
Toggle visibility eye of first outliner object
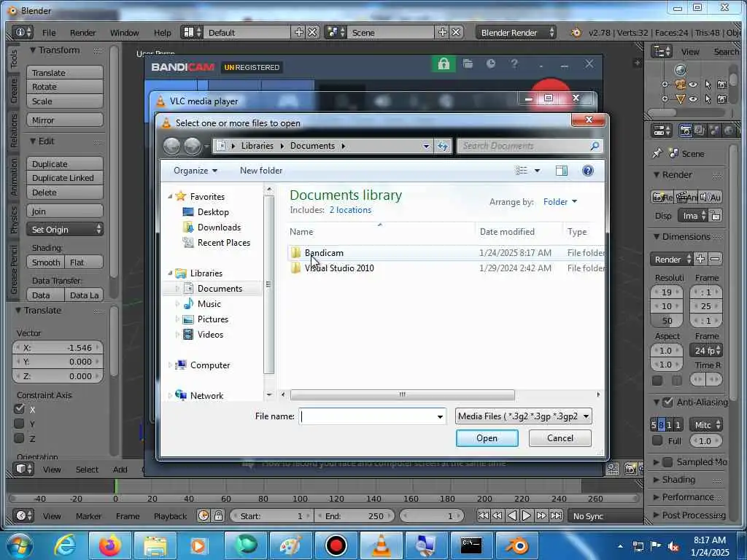coord(693,85)
